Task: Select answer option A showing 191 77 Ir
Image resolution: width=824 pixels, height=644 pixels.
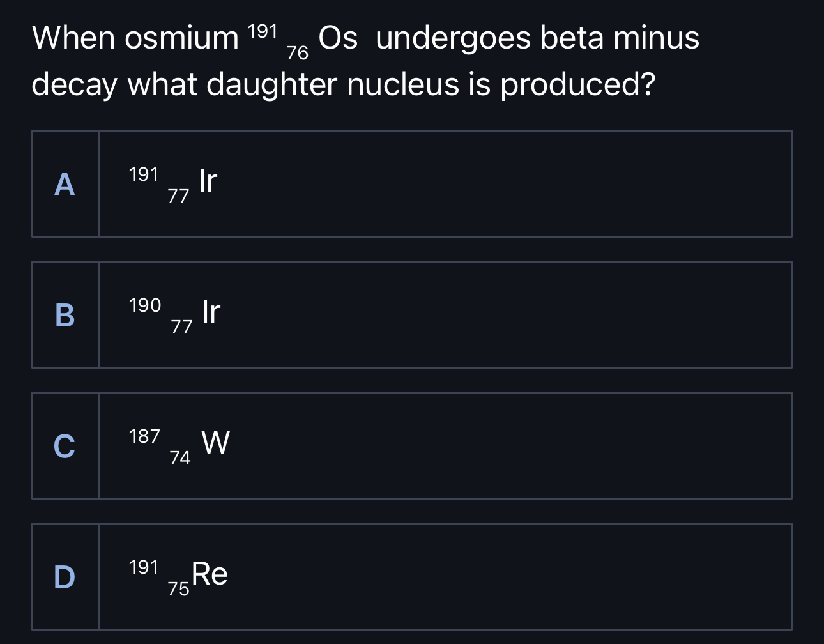Action: (x=412, y=183)
